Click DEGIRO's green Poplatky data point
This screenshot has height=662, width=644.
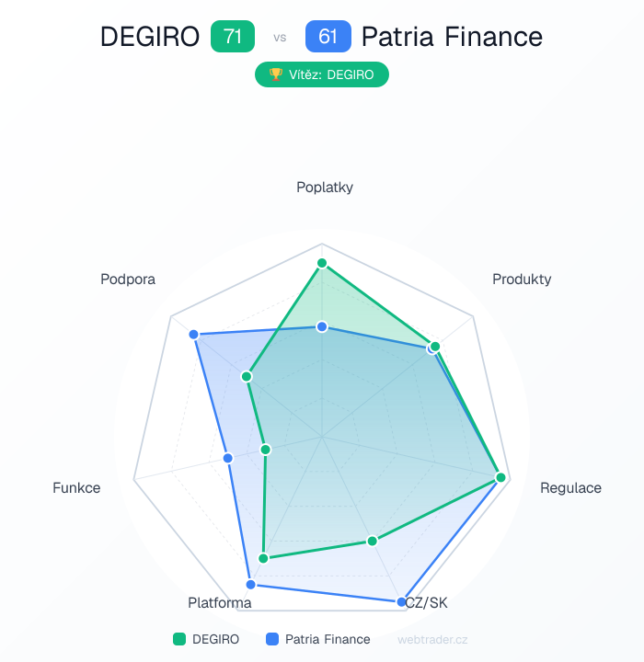click(322, 264)
